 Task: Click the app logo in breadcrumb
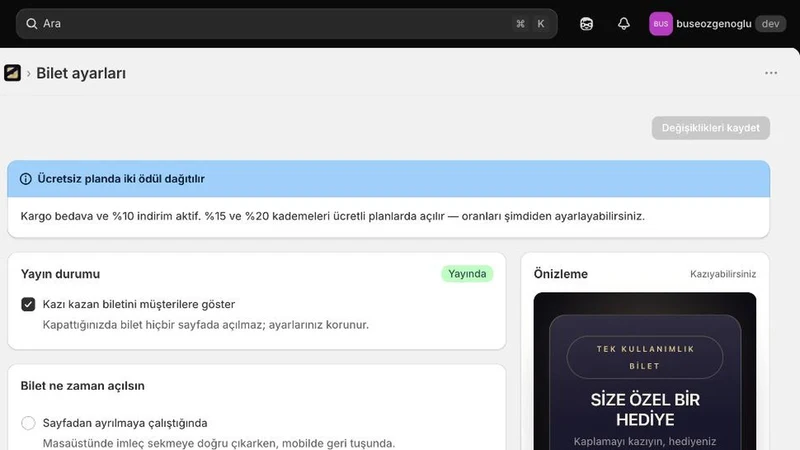[12, 73]
